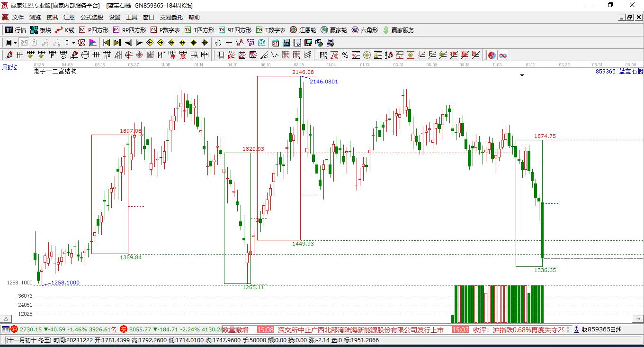
Task: Click the yellow diamond right-arrow icon
Action: tap(161, 43)
